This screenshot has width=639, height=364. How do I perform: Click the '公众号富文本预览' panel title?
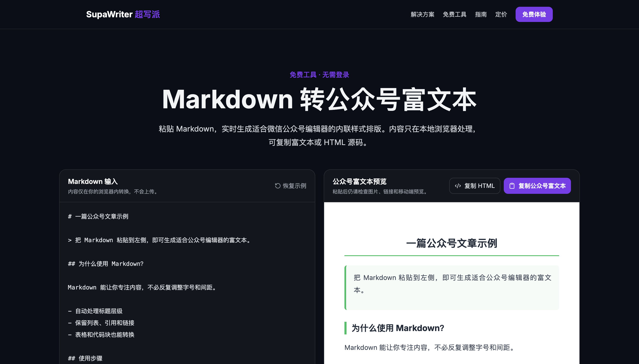pyautogui.click(x=359, y=181)
